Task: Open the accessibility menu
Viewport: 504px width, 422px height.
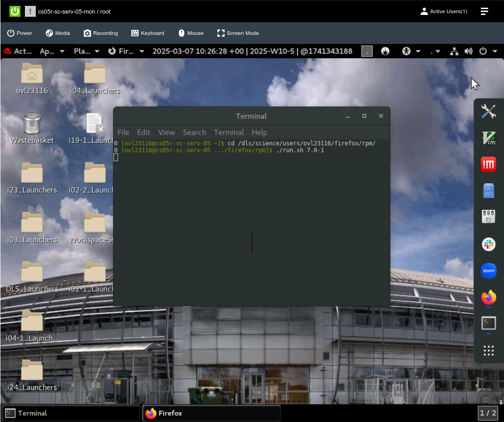Action: tap(411, 51)
